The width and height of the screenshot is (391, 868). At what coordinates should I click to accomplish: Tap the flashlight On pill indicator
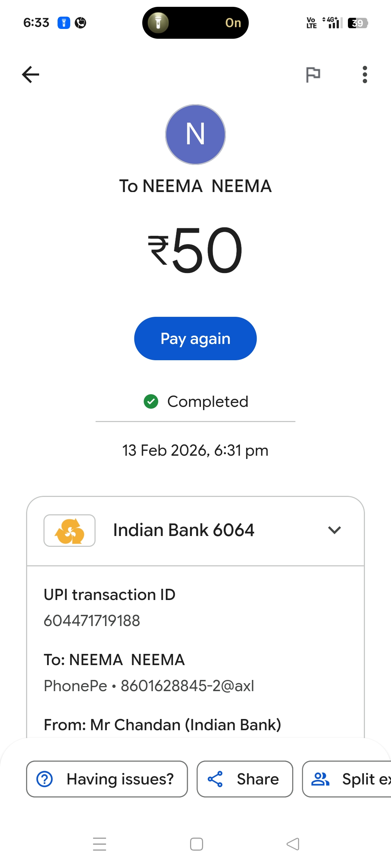click(x=195, y=23)
